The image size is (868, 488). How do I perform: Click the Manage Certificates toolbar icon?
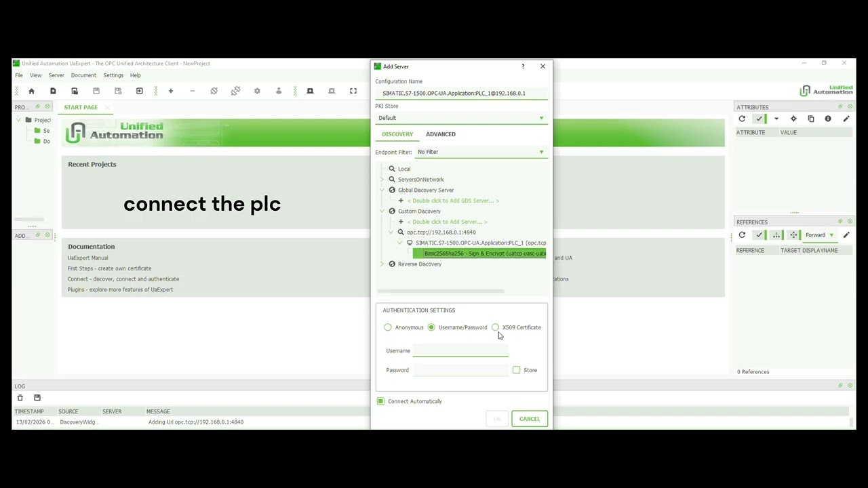tap(310, 91)
